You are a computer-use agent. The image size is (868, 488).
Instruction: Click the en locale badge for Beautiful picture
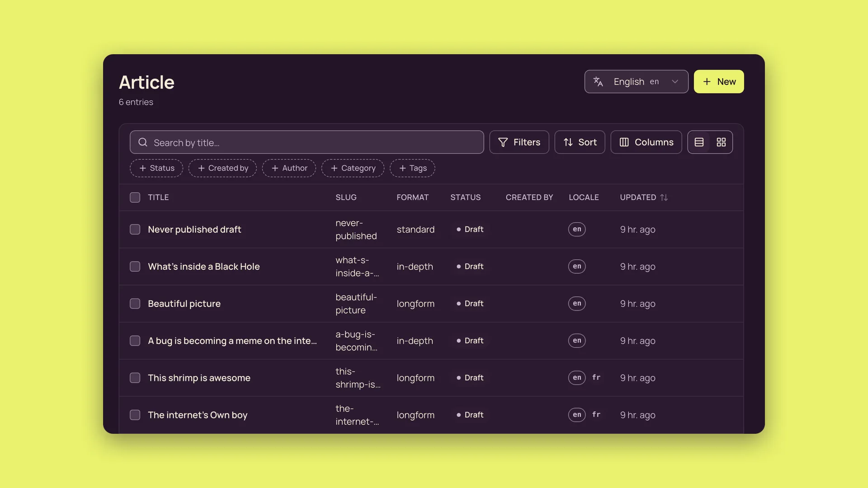pyautogui.click(x=577, y=304)
